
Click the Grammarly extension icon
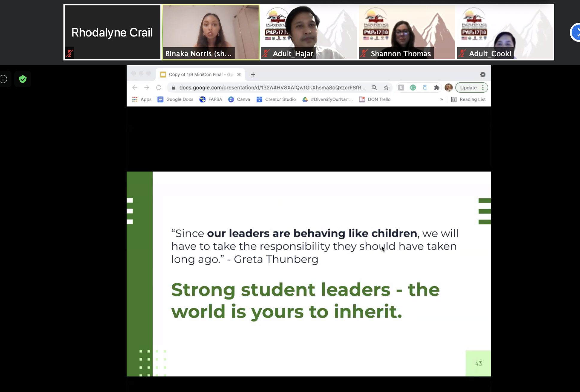point(413,88)
